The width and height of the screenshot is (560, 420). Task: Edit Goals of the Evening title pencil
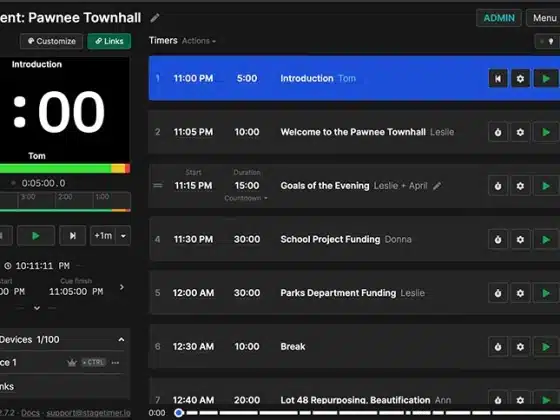pyautogui.click(x=437, y=186)
